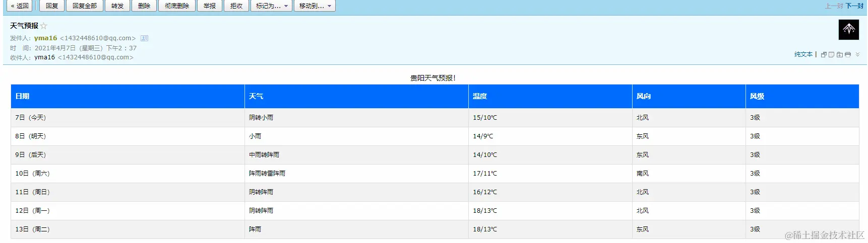Click 回复全部 to reply all
Viewport: 868px width, 243px height.
[x=85, y=6]
